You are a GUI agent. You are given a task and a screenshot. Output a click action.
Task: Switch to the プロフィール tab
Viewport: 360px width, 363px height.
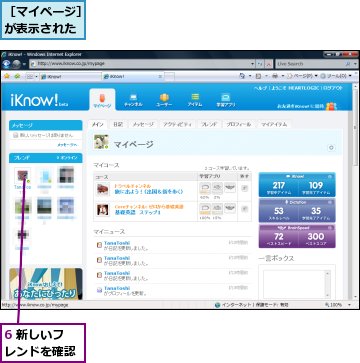(238, 124)
